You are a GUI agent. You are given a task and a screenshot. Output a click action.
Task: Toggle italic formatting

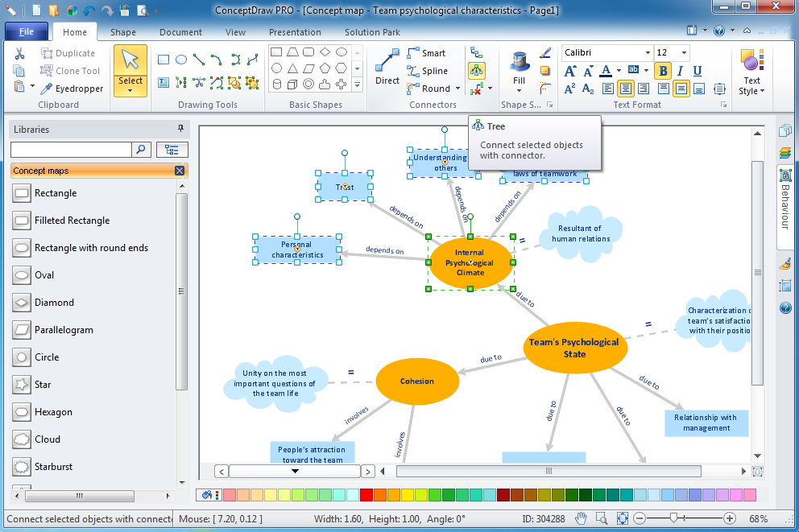pos(681,72)
